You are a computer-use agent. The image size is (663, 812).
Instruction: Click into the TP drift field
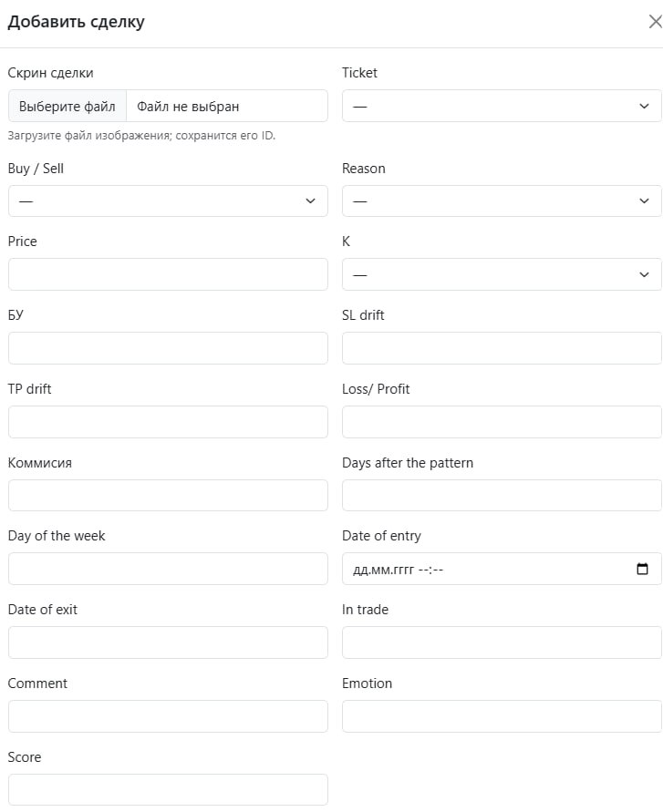pos(168,422)
